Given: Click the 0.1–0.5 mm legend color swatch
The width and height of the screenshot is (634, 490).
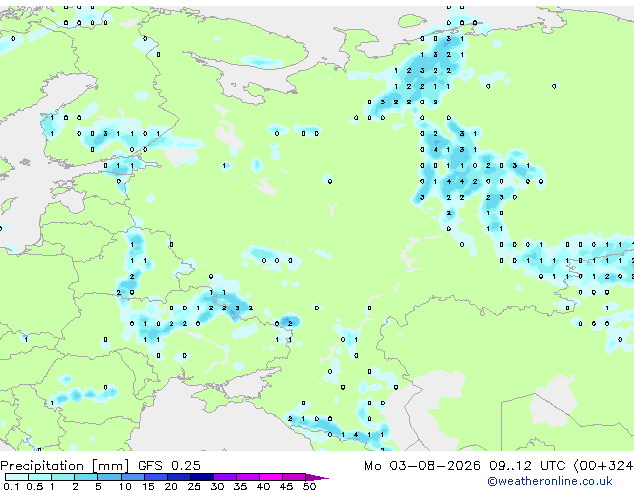Looking at the screenshot, I should 17,477.
